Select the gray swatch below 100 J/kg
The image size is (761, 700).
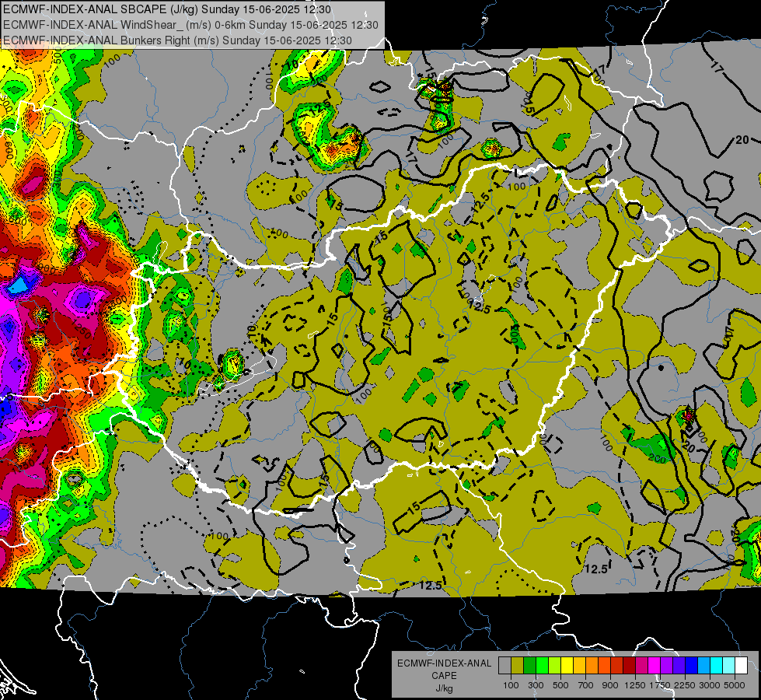pos(504,666)
